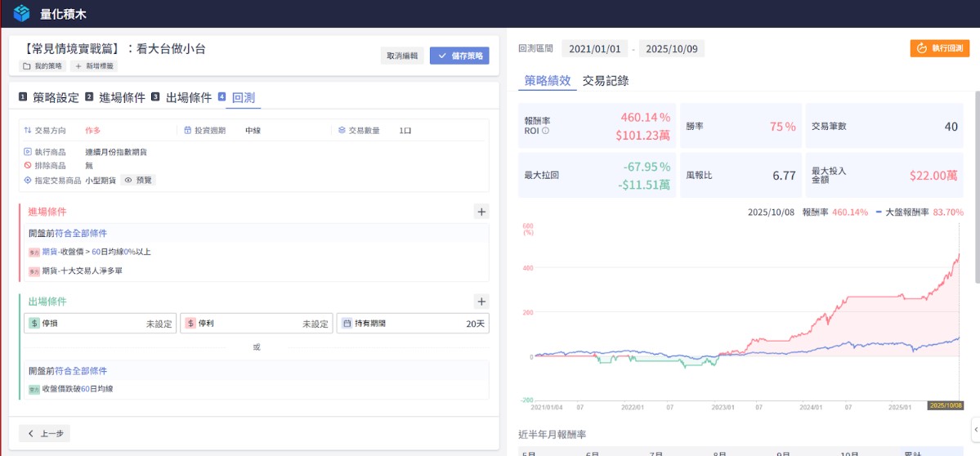980x456 pixels.
Task: Click the 我的策略 folder icon
Action: point(27,65)
